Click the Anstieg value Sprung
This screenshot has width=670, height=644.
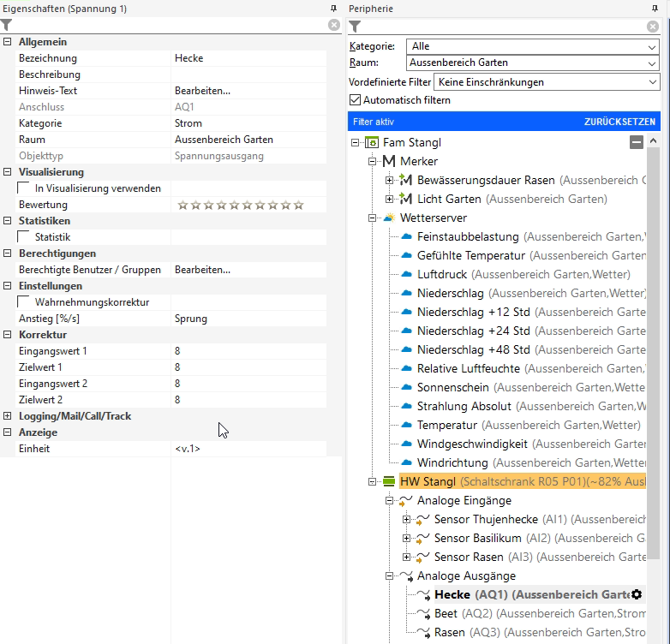(248, 319)
